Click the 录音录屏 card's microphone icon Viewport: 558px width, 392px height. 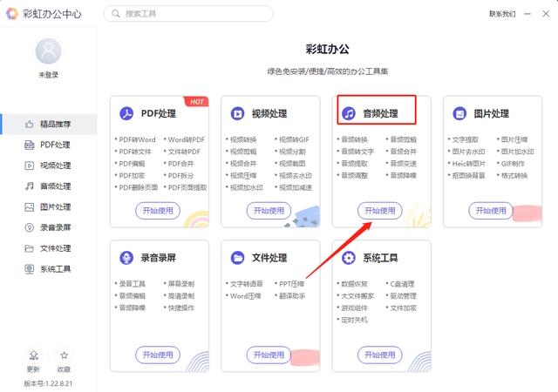pos(126,258)
